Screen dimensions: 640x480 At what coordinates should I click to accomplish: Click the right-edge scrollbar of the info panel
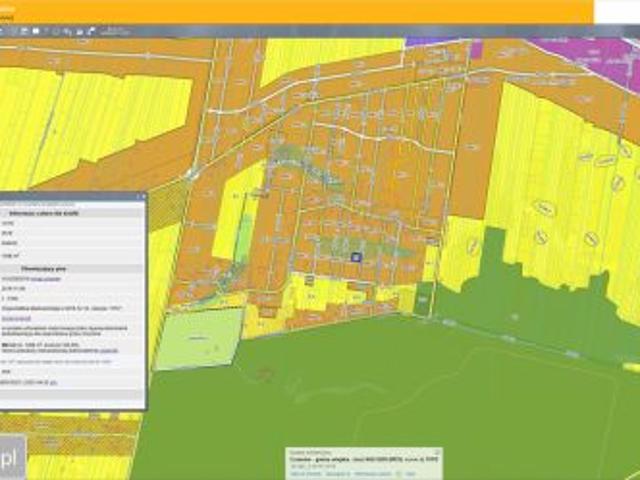(145, 300)
